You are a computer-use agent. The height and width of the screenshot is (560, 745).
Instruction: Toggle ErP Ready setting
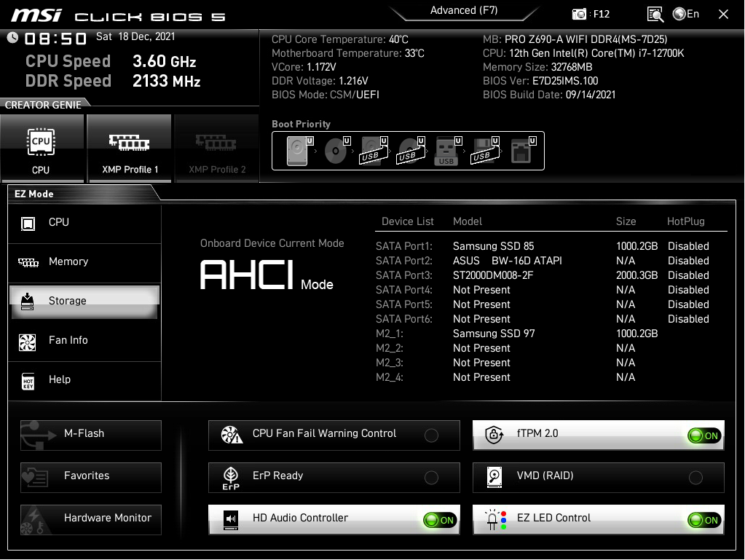(x=431, y=478)
